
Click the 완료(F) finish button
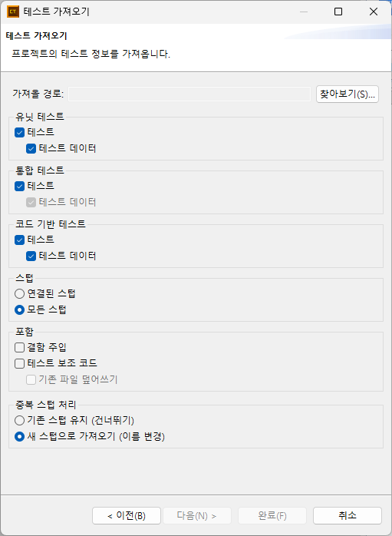point(272,516)
